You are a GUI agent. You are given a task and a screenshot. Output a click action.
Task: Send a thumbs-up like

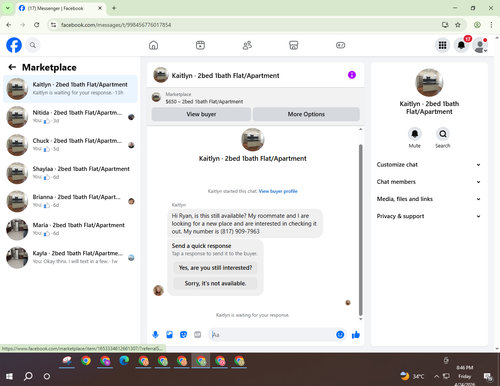356,335
